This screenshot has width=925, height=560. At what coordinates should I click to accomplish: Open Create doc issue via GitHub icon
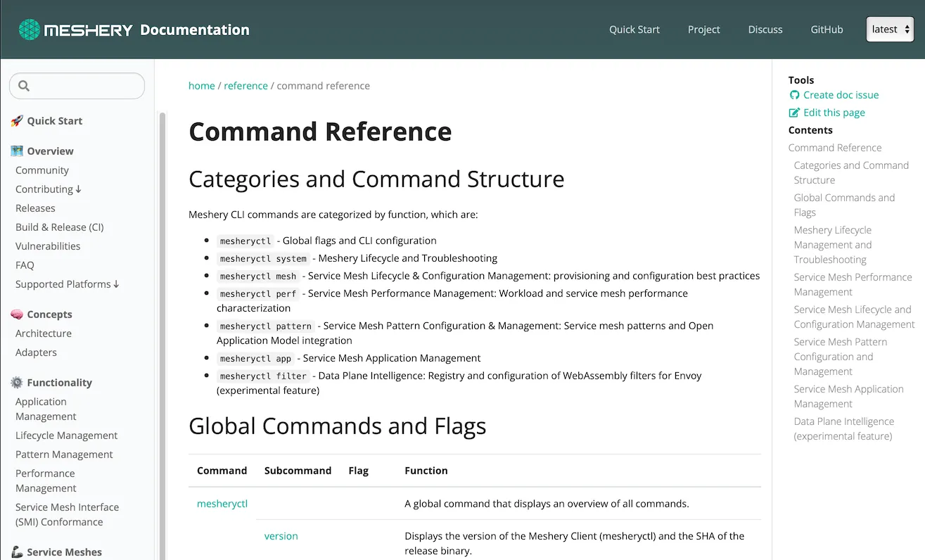point(795,94)
